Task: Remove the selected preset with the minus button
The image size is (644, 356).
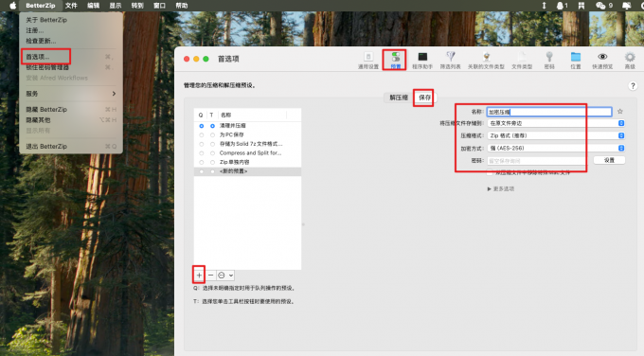Action: (x=210, y=276)
